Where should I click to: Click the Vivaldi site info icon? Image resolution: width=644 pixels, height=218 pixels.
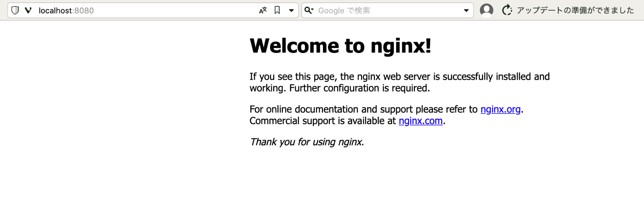tap(29, 10)
